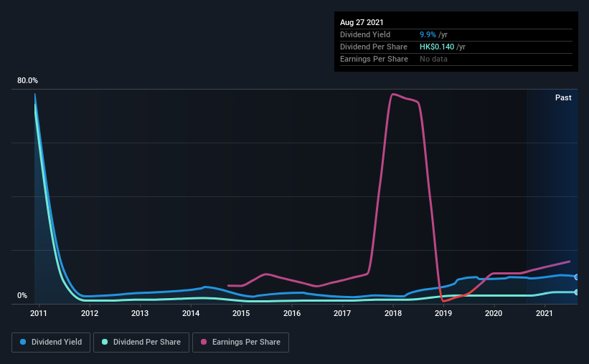Click the 0% y-axis label
Image resolution: width=589 pixels, height=364 pixels.
coord(22,296)
